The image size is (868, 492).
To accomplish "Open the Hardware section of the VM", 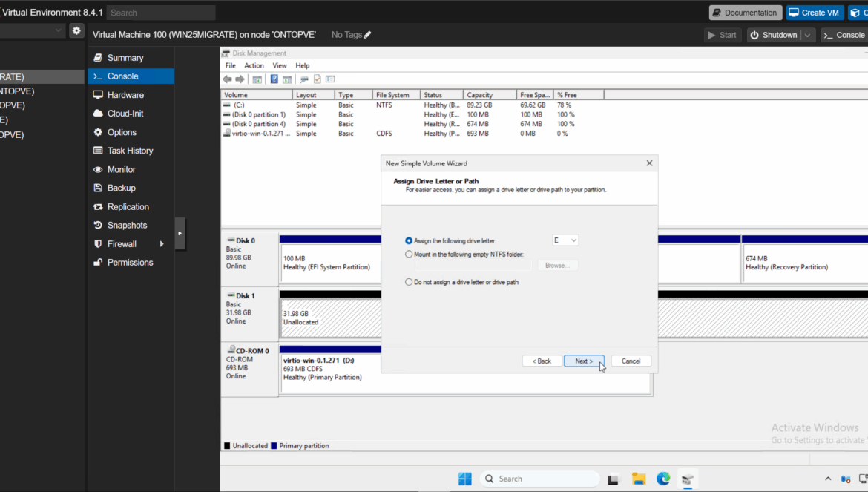I will (x=131, y=95).
